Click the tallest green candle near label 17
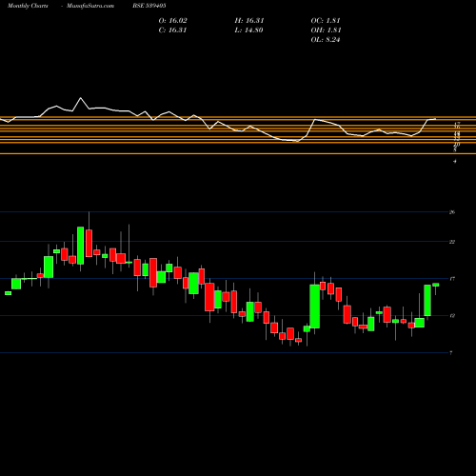The height and width of the screenshot is (476, 476). [x=315, y=307]
